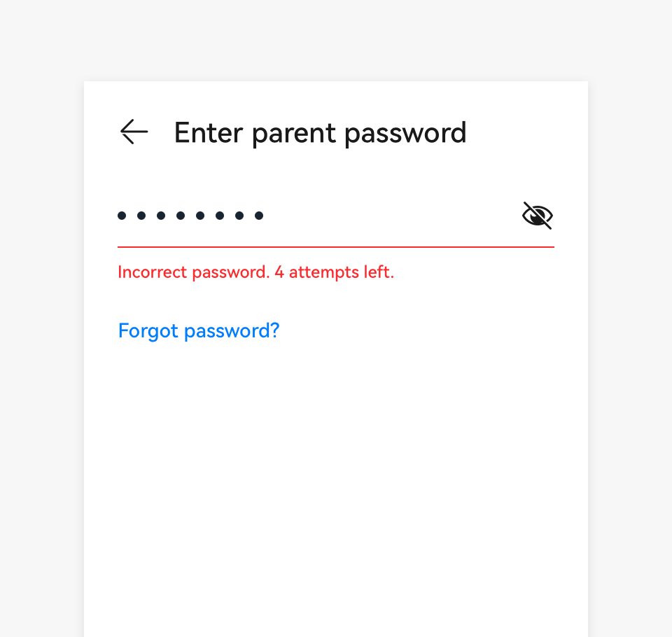
Task: Click the Incorrect password error message
Action: tap(255, 272)
